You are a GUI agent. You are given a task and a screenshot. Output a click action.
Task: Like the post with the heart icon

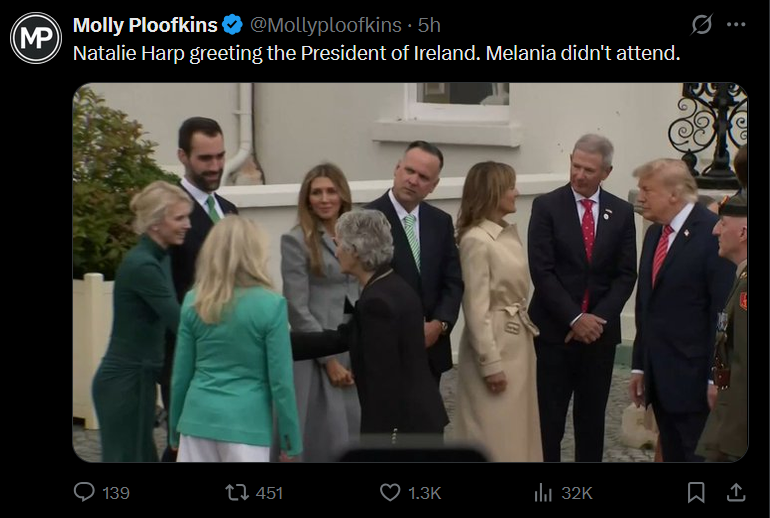point(390,492)
